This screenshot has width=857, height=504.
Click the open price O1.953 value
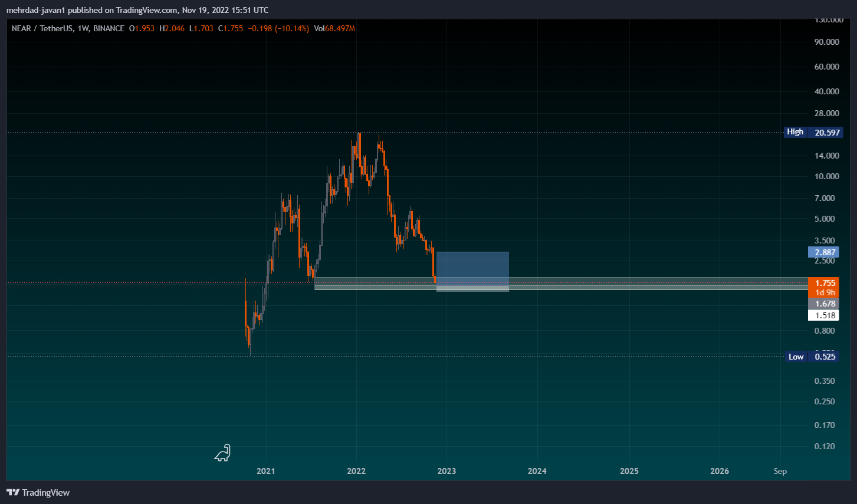(x=142, y=28)
